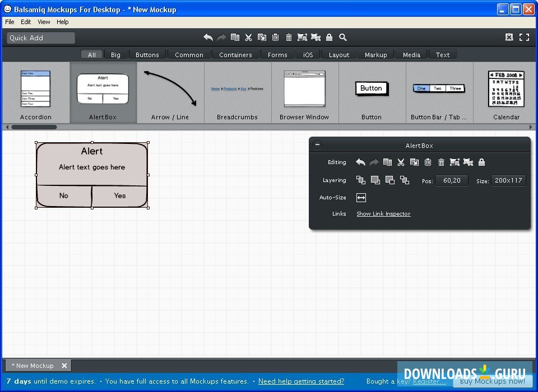Group selected elements with the group icon
Viewport: 538px width, 392px height.
(x=302, y=38)
